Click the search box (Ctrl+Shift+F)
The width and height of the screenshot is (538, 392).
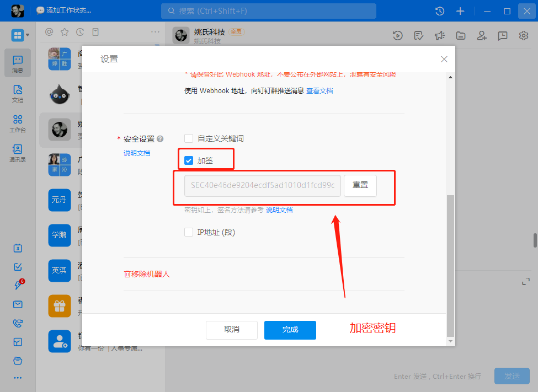[269, 11]
